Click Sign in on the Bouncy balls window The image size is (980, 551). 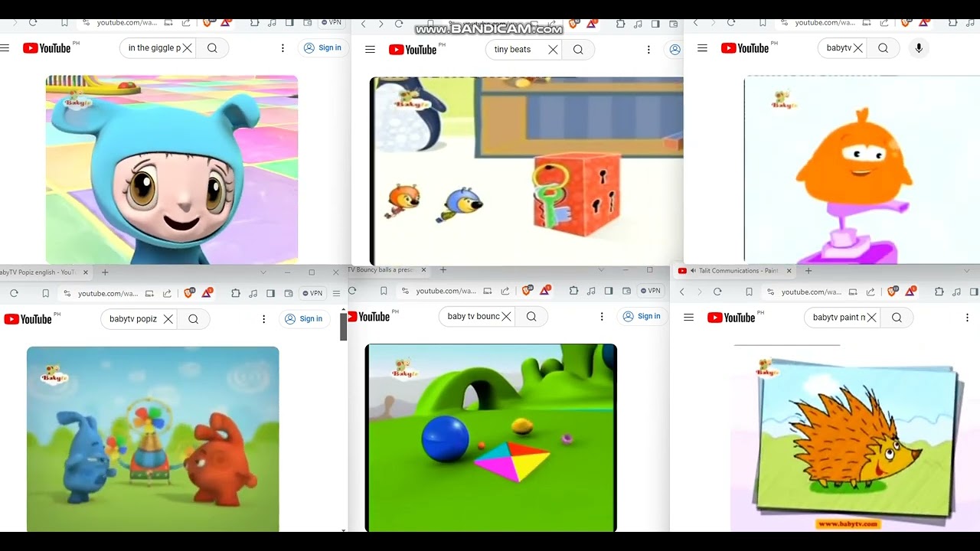pyautogui.click(x=642, y=316)
